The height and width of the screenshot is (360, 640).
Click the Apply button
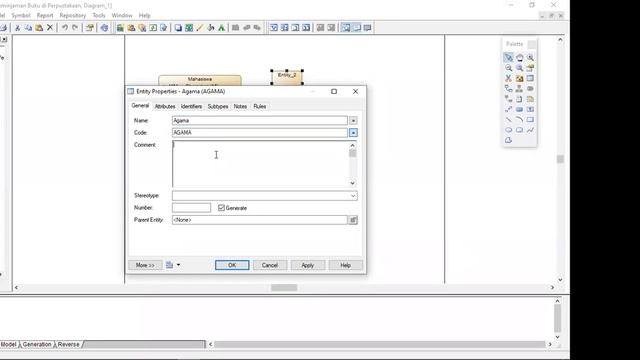308,265
